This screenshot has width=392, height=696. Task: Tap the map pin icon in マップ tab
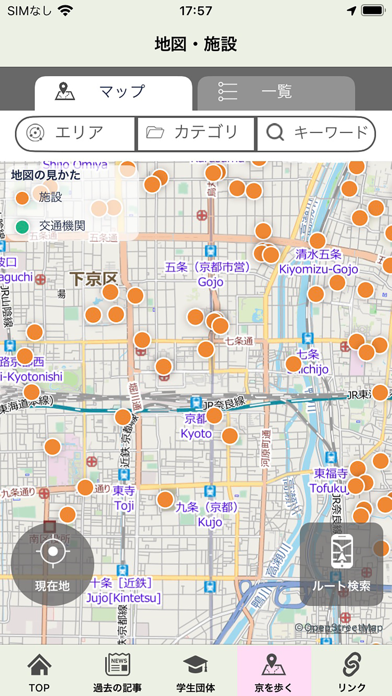pyautogui.click(x=65, y=91)
